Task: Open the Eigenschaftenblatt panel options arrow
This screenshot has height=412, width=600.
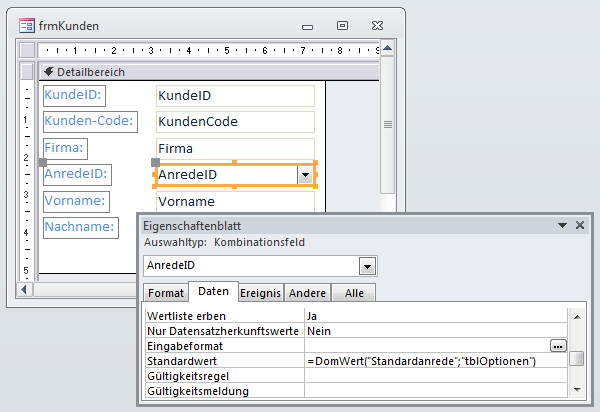Action: [562, 226]
